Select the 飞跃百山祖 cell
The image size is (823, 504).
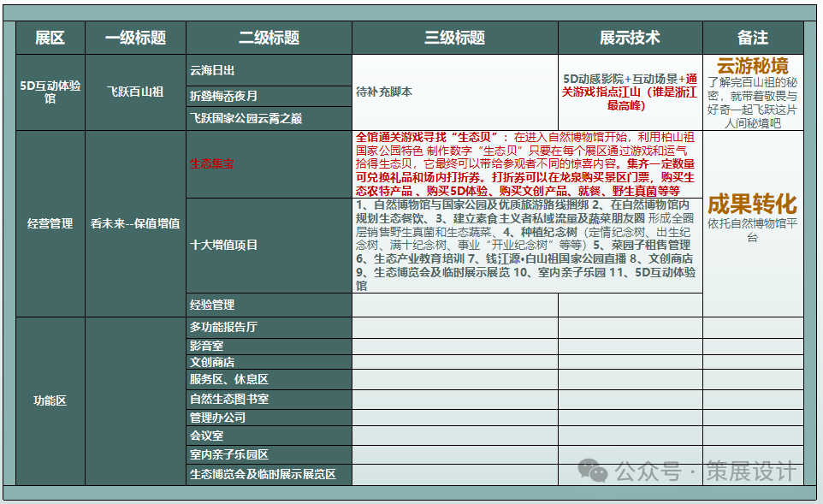[135, 92]
